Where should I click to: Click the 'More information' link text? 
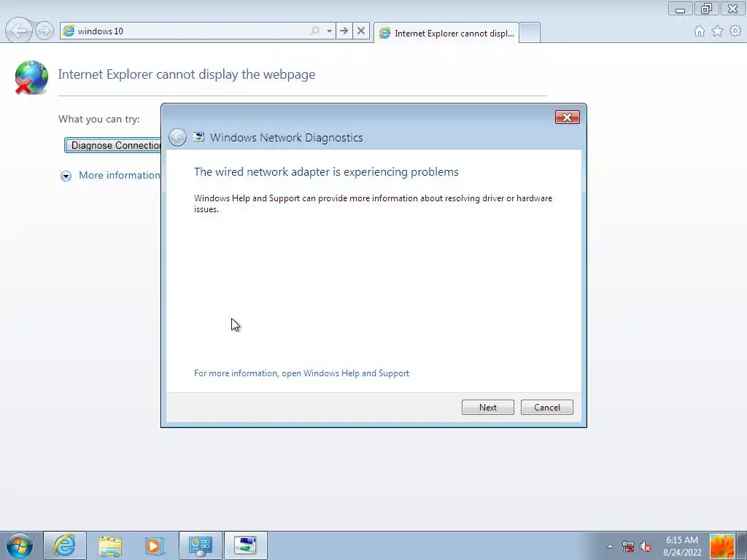119,175
